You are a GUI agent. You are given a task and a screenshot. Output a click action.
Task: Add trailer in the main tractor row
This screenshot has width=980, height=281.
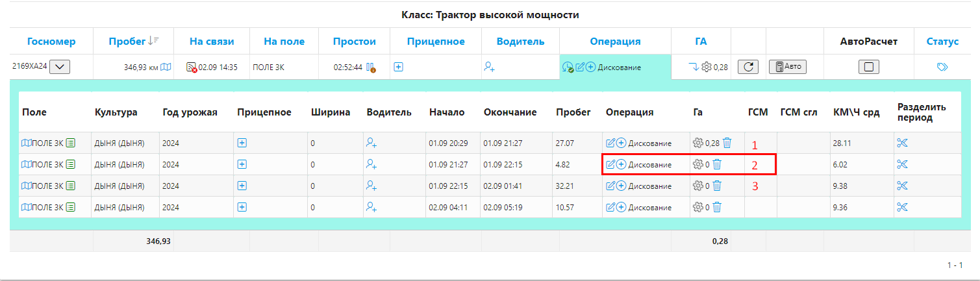pyautogui.click(x=399, y=67)
